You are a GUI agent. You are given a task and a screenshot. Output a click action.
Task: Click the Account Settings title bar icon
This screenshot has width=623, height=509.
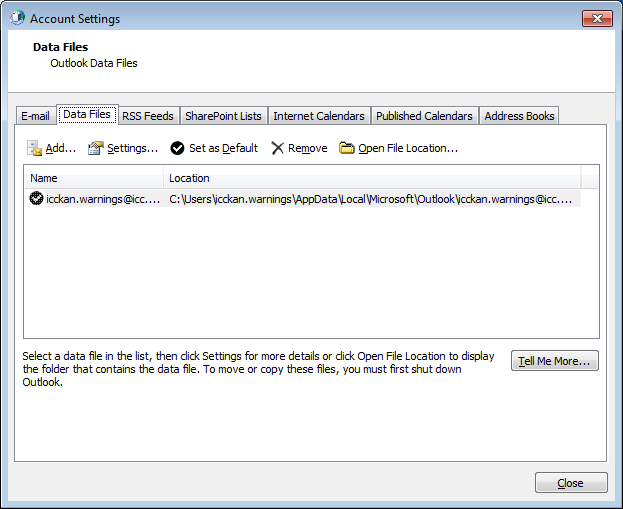pyautogui.click(x=17, y=18)
